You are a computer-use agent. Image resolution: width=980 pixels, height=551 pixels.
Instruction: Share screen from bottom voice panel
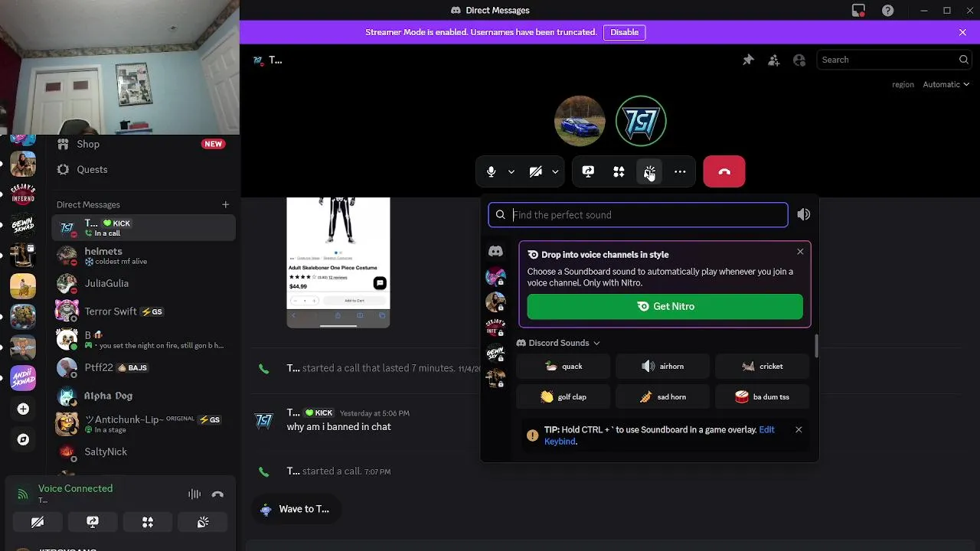93,522
